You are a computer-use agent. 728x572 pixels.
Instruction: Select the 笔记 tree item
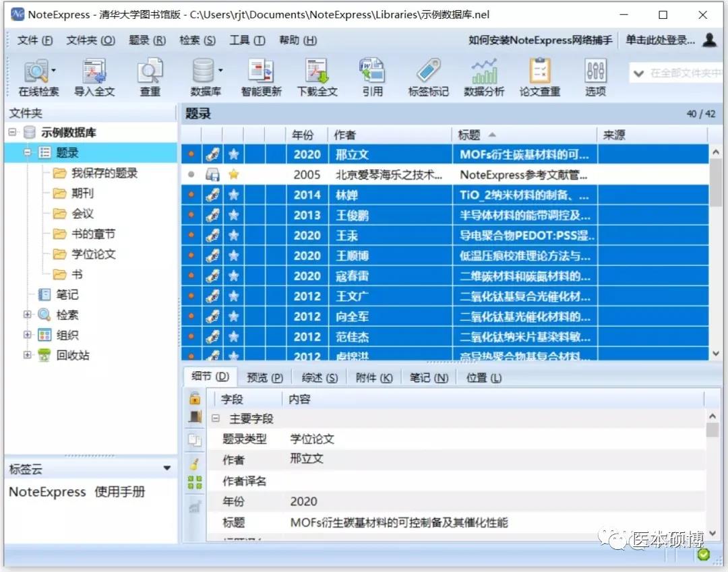point(67,294)
